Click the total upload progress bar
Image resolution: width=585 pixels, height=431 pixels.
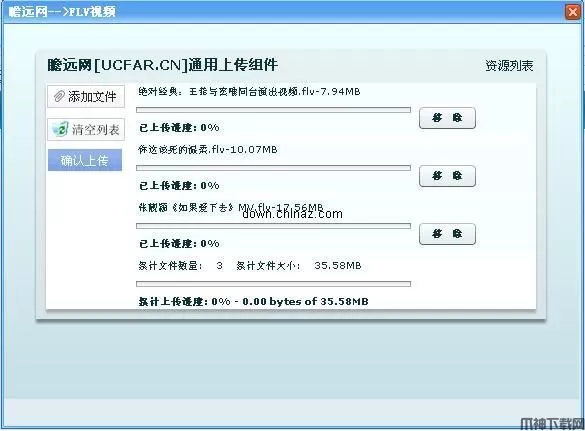(273, 284)
